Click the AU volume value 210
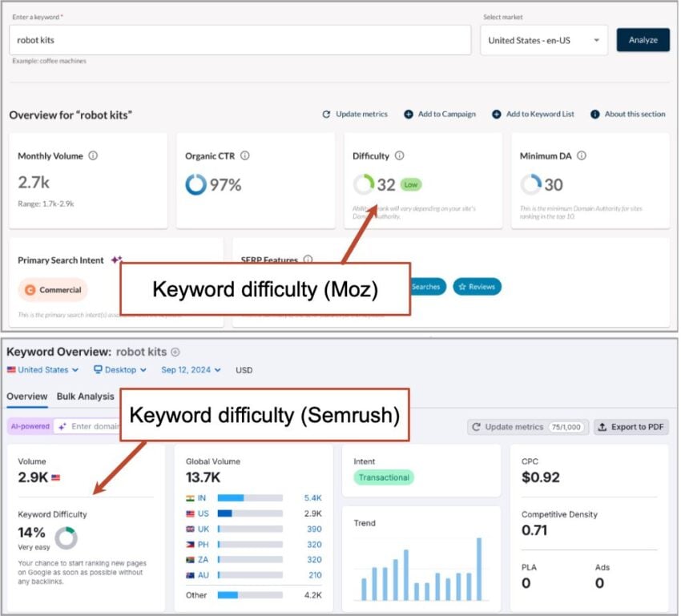Screen dimensions: 681x616 pos(315,576)
